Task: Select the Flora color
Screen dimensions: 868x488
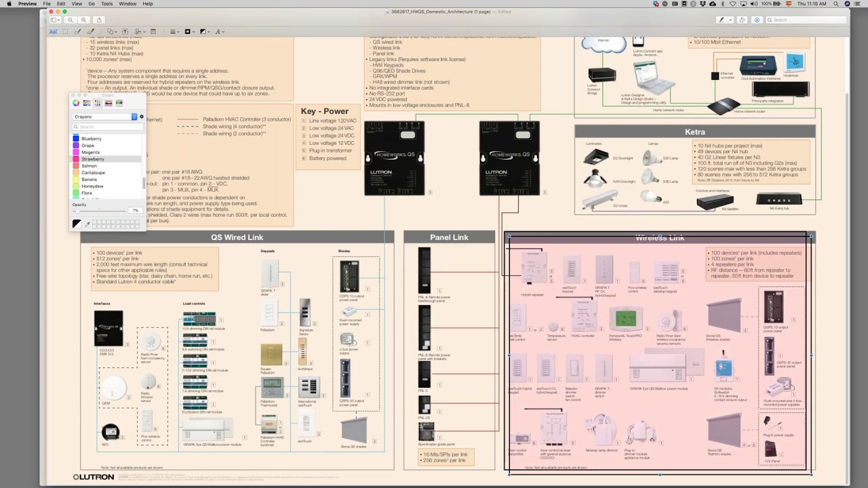Action: (106, 193)
